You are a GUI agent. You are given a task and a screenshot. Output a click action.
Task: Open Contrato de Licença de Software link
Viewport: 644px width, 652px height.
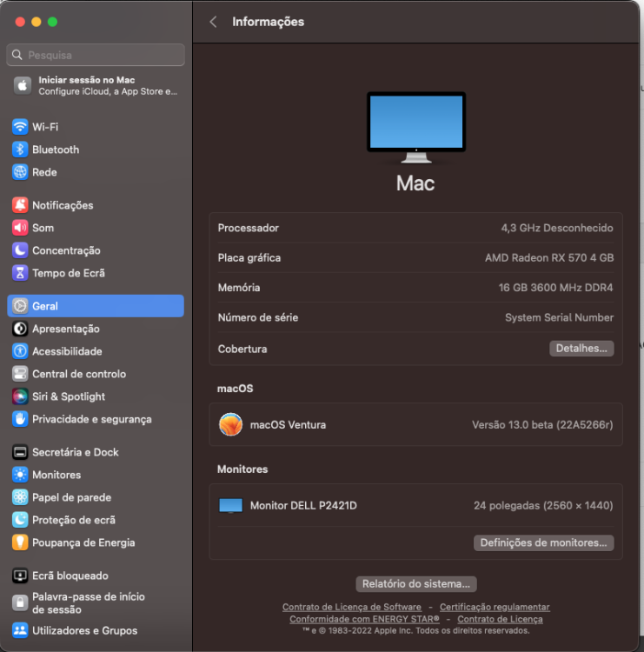pos(352,607)
